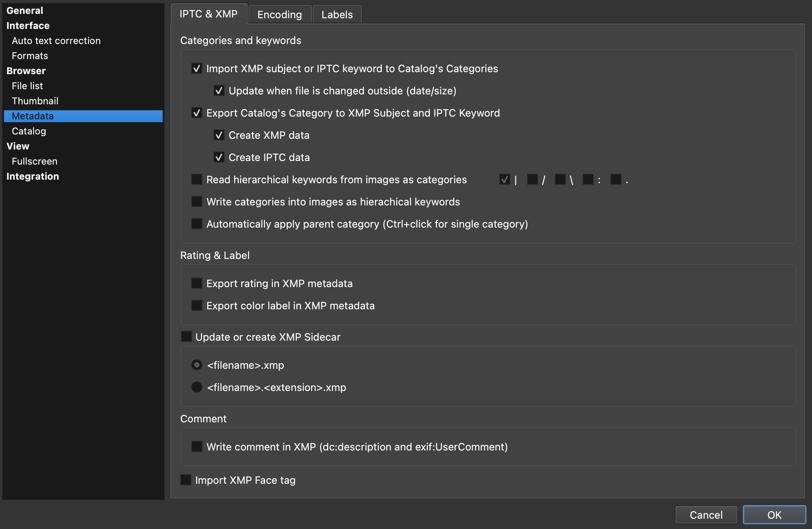Enable Read hierarchical keywords from images

pos(197,180)
